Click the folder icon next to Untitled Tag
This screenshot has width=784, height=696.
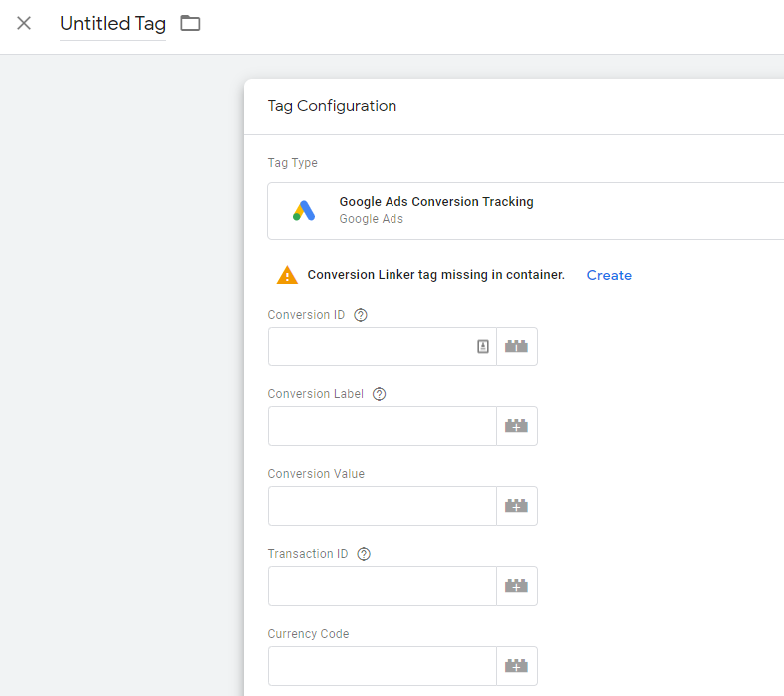(190, 23)
